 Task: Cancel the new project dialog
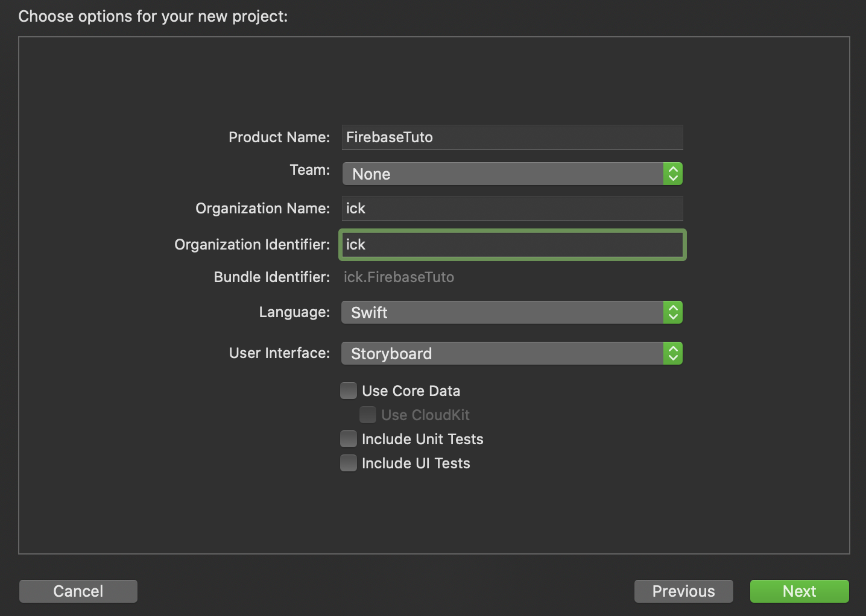click(78, 591)
